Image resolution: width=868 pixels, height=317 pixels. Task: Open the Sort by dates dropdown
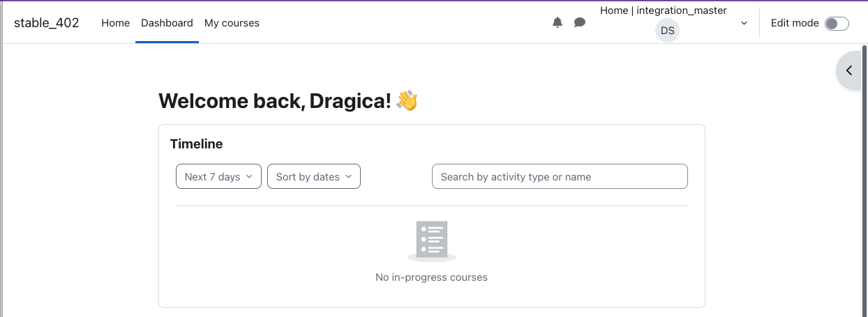pyautogui.click(x=314, y=176)
